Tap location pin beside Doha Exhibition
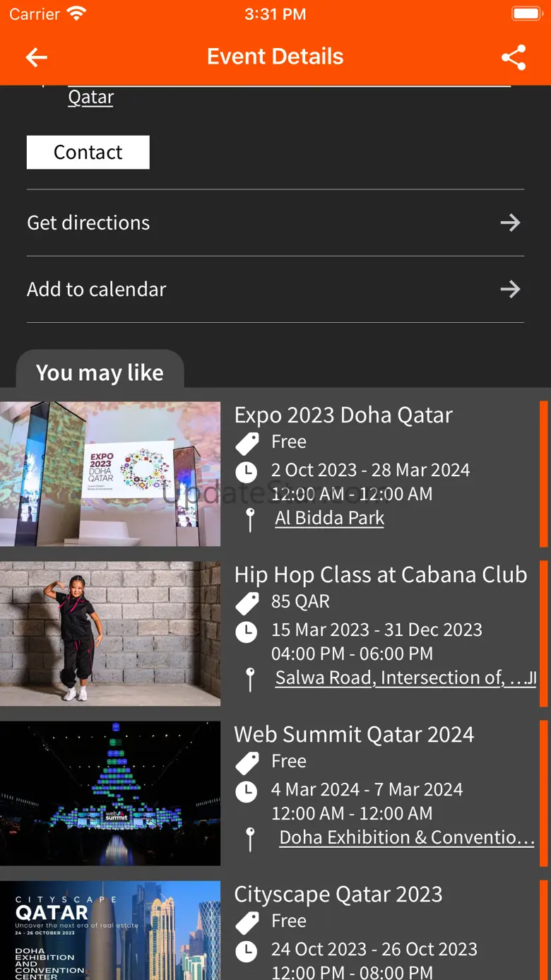 click(x=249, y=839)
